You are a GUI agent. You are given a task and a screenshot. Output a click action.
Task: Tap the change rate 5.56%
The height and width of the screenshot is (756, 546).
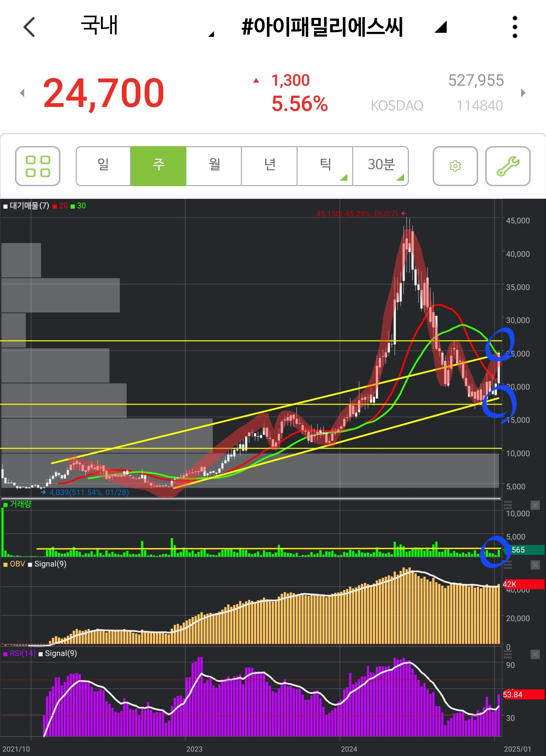pyautogui.click(x=300, y=104)
